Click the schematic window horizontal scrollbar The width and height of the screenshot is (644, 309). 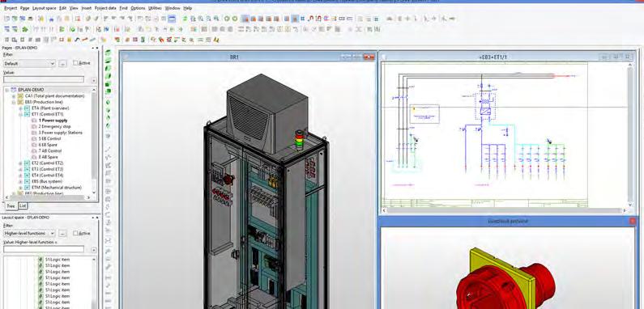point(505,210)
